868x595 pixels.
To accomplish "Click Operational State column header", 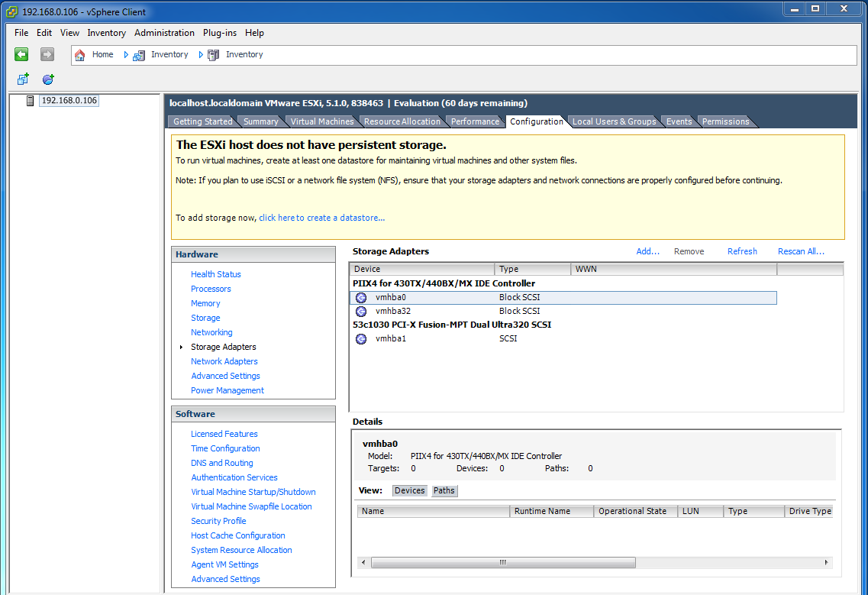I will tap(635, 511).
